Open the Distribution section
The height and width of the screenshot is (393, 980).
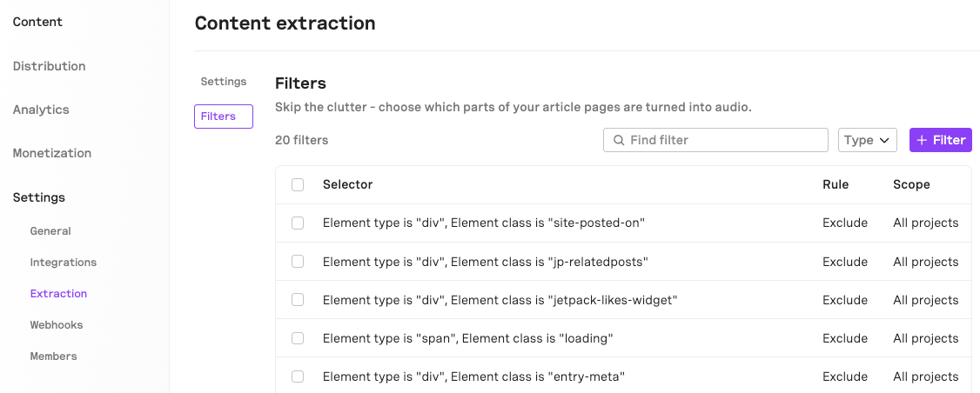tap(49, 66)
